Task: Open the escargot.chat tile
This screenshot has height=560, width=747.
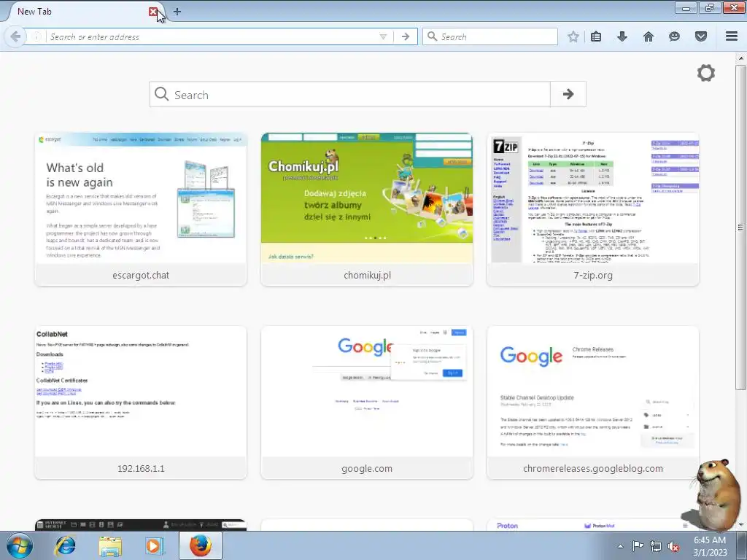Action: coord(141,209)
